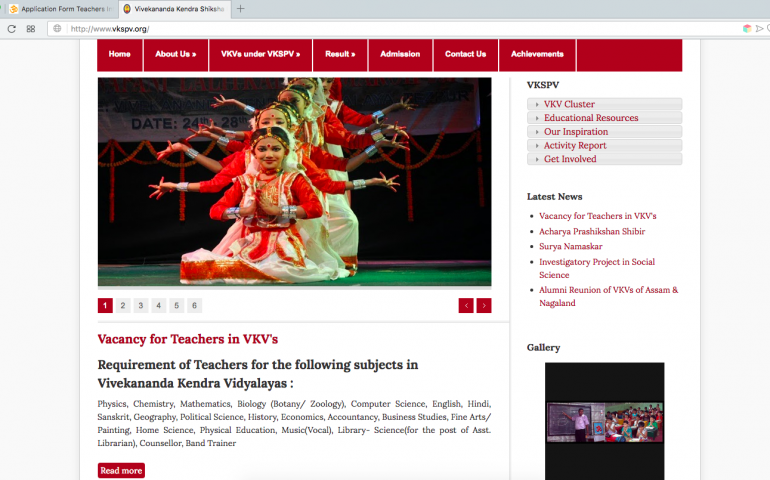Image resolution: width=770 pixels, height=480 pixels.
Task: Select slide 1 in the slider pager
Action: (105, 306)
